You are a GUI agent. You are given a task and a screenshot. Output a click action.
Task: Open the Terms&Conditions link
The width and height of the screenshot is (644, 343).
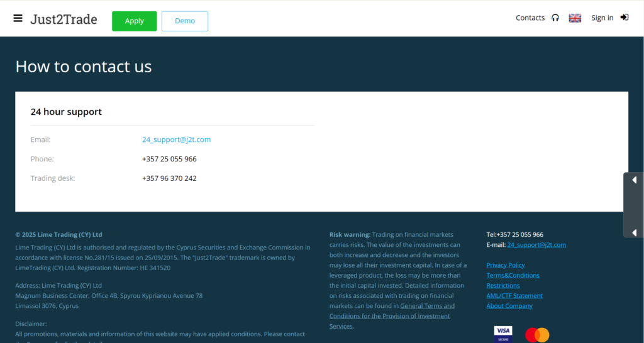(513, 275)
